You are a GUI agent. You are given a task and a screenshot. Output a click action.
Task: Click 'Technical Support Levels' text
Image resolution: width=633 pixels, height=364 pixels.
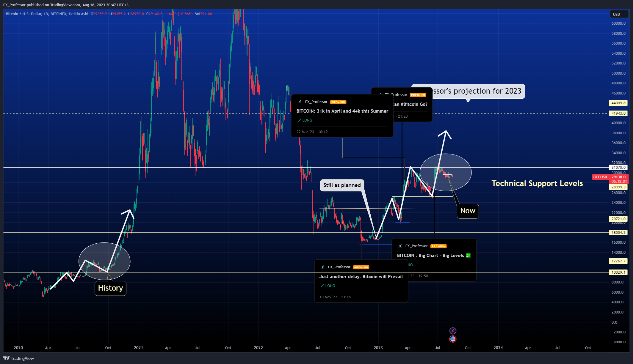pos(537,184)
